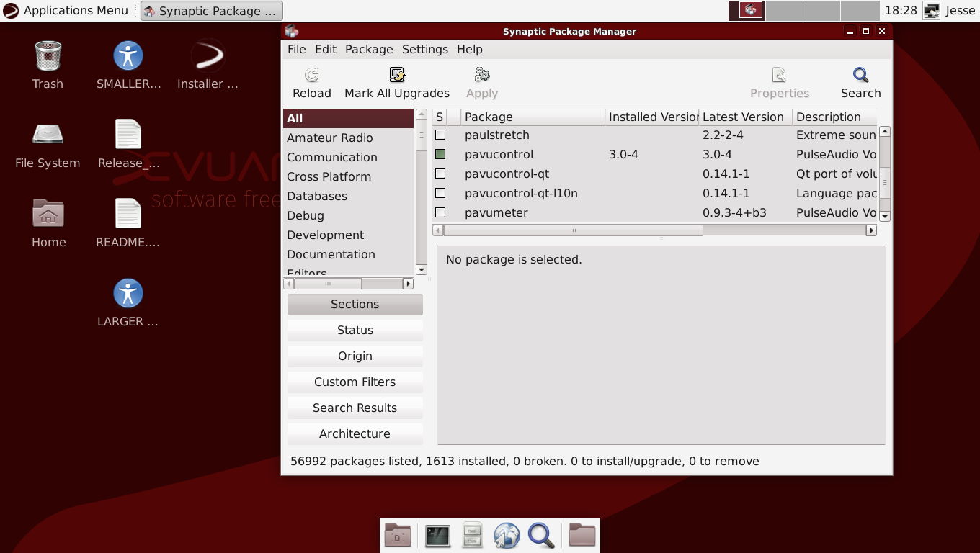Launch the terminal from the dock
The width and height of the screenshot is (980, 553).
437,536
